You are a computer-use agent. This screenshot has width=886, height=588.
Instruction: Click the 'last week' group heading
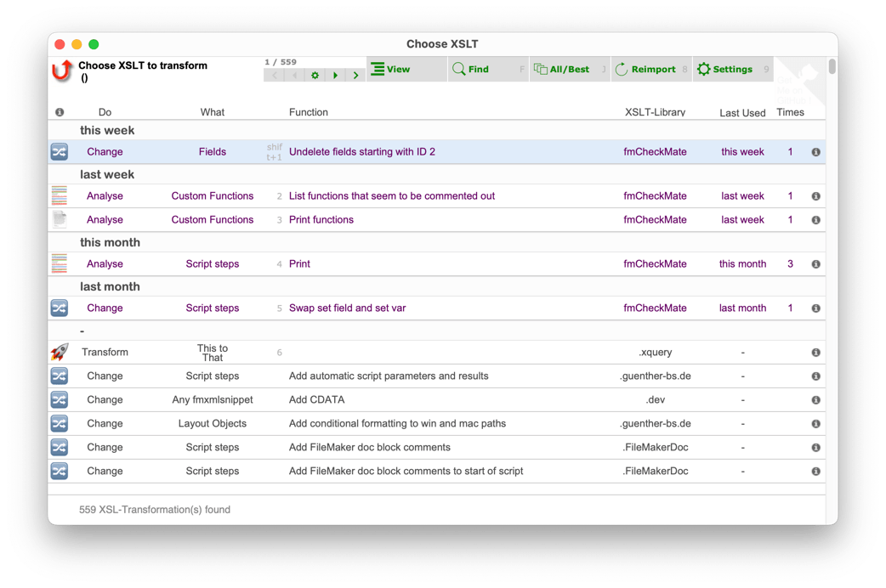[107, 174]
